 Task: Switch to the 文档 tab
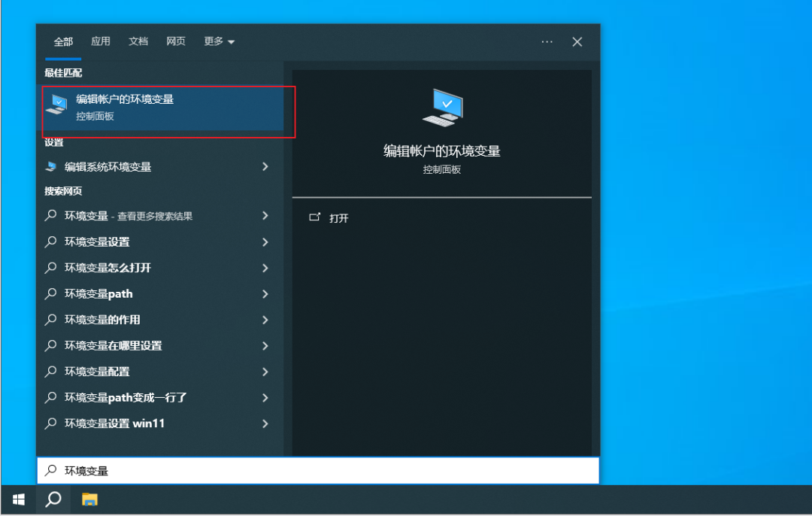coord(138,41)
